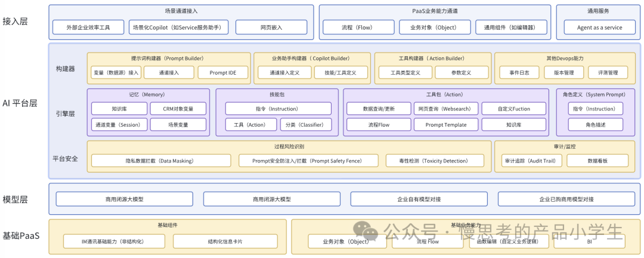Click the 场景变量 box

[178, 125]
